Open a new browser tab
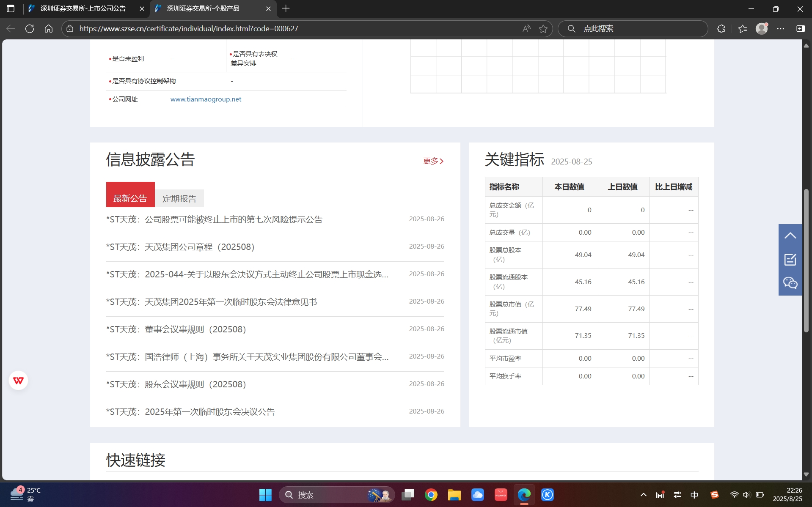The height and width of the screenshot is (507, 812). tap(286, 8)
